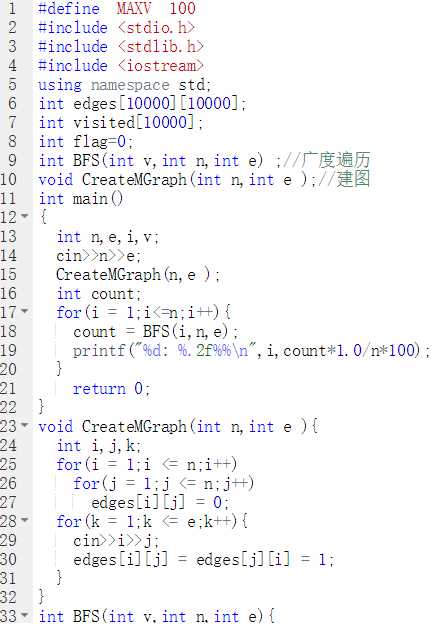
Task: Click line number 11 in the gutter
Action: pos(8,198)
